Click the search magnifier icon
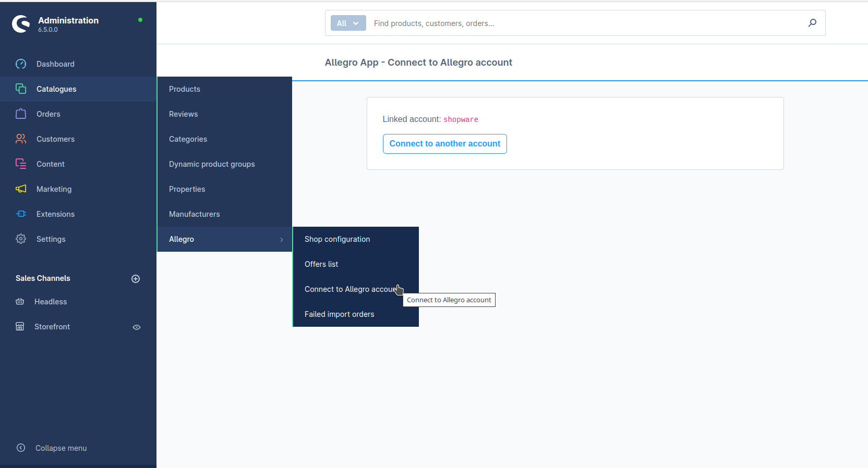The image size is (868, 468). point(812,23)
